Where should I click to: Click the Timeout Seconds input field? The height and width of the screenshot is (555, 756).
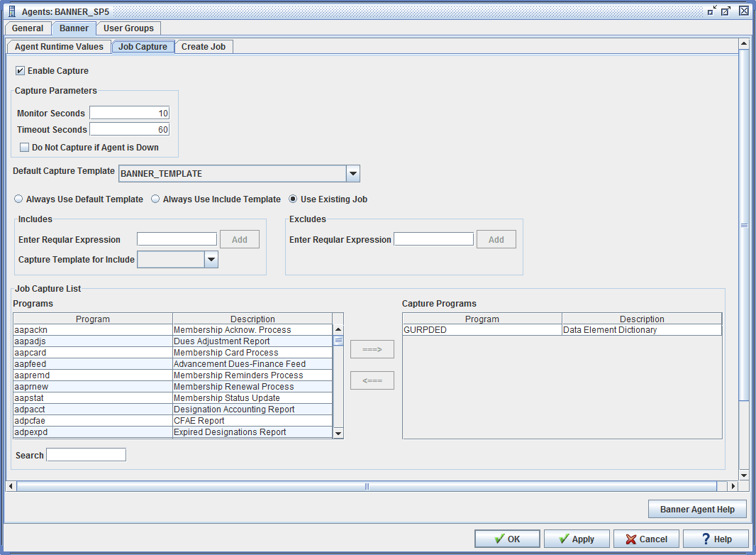click(x=129, y=129)
